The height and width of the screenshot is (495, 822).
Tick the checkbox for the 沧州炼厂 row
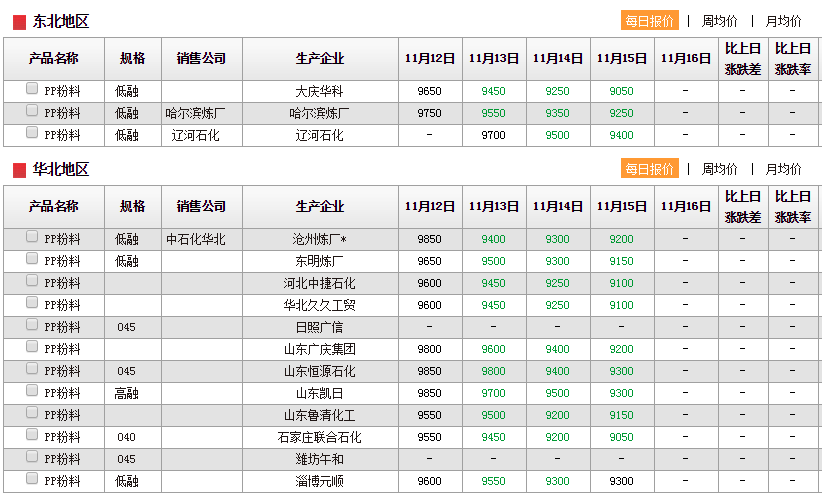tap(33, 237)
